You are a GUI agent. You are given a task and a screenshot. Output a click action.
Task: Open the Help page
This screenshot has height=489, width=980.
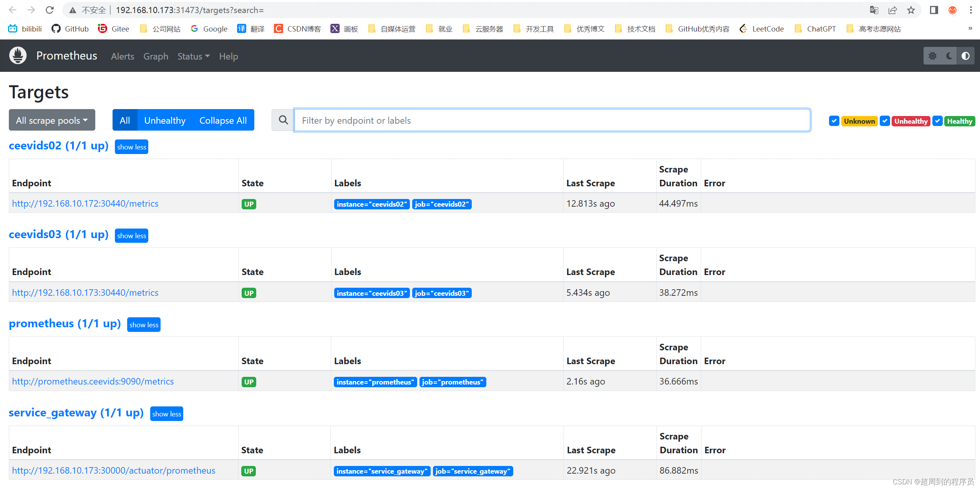[229, 56]
